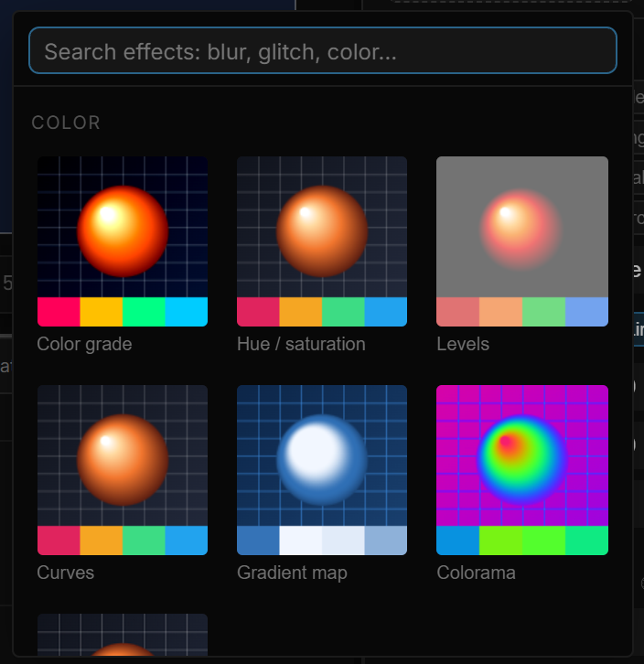The image size is (644, 664).
Task: Click the Levels label text
Action: point(463,344)
